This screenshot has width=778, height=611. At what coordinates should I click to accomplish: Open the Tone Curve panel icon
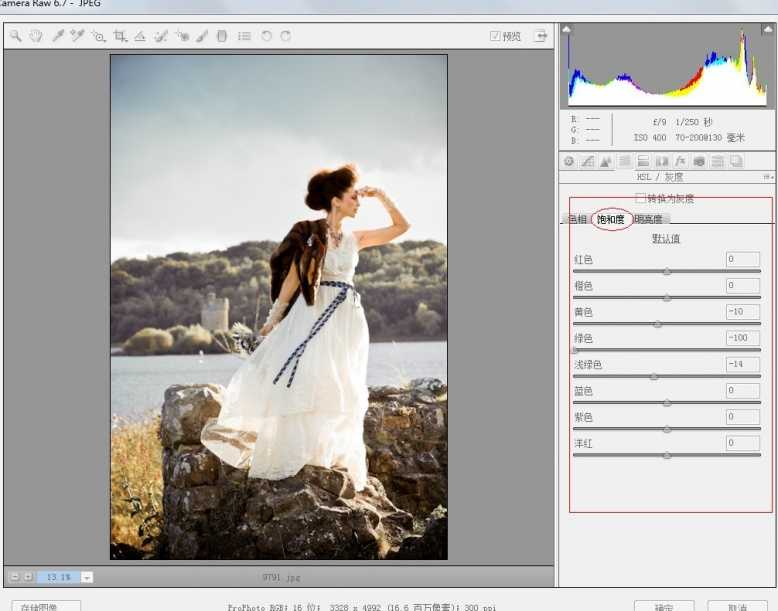point(587,161)
